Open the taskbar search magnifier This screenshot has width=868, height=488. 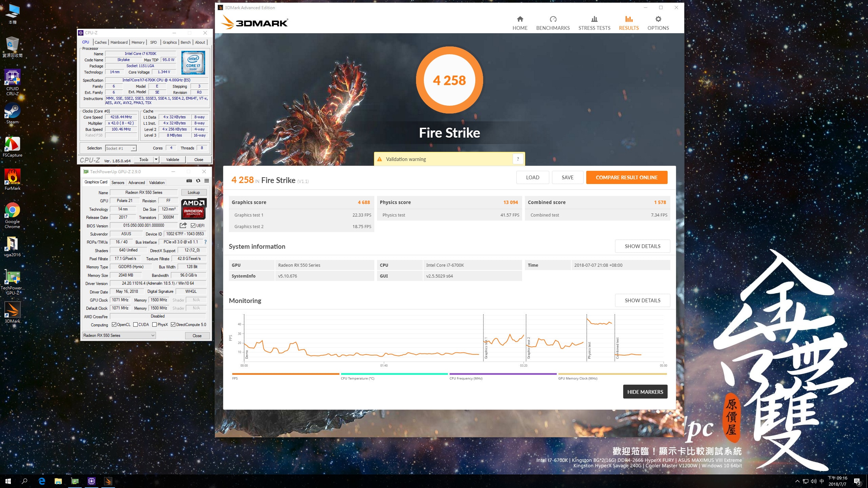click(x=24, y=481)
